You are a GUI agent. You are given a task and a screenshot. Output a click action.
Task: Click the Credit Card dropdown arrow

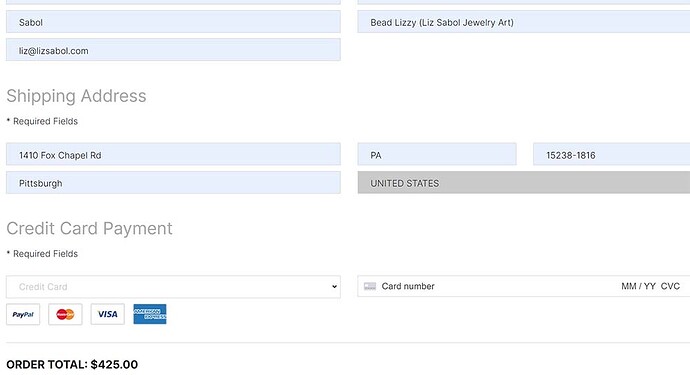[x=334, y=287]
